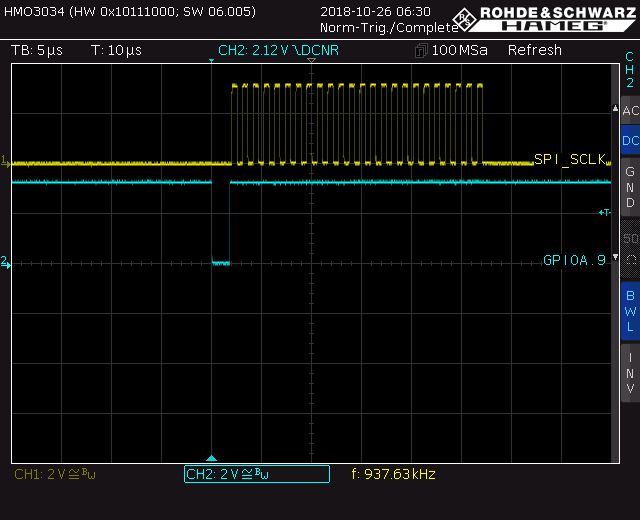Toggle INV channel inversion
This screenshot has height=520, width=640.
point(631,373)
